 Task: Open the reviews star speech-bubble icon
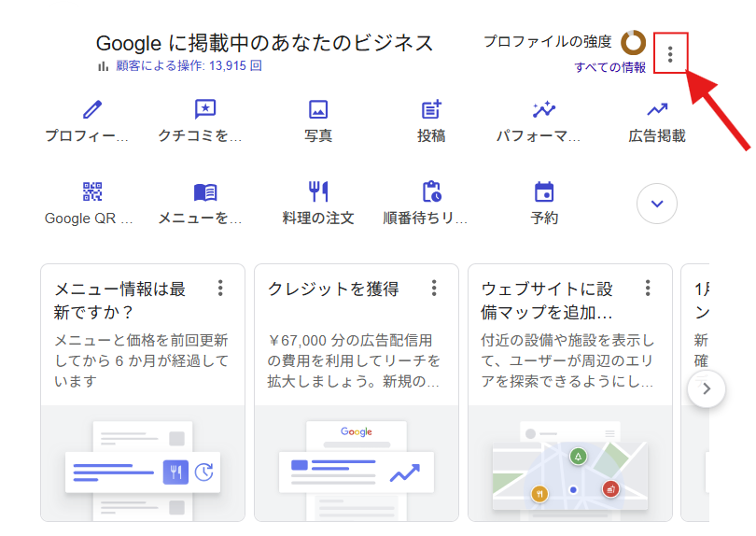pos(205,110)
